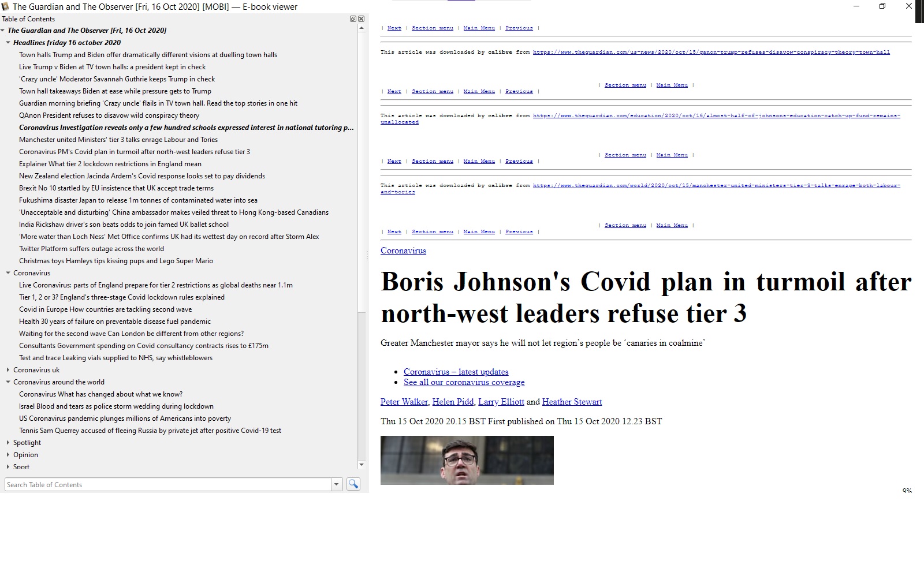
Task: Select Twitter Platform suffers outage entry
Action: [x=91, y=249]
